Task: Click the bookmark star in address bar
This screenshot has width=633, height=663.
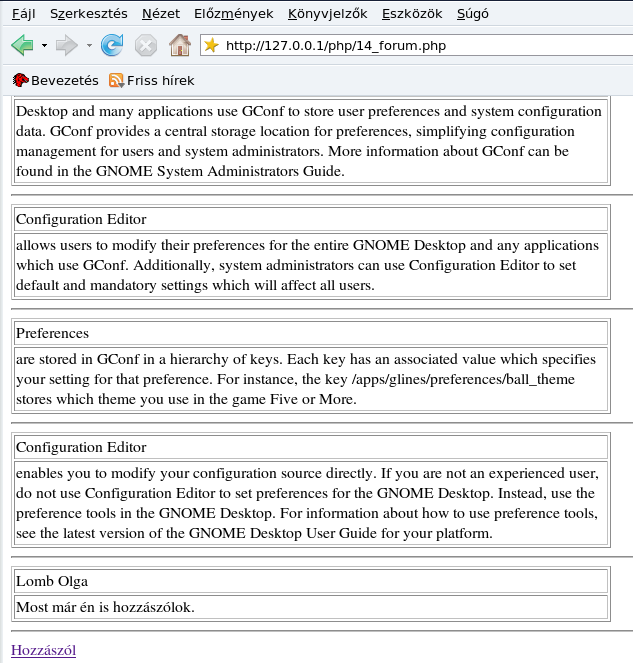Action: coord(211,45)
